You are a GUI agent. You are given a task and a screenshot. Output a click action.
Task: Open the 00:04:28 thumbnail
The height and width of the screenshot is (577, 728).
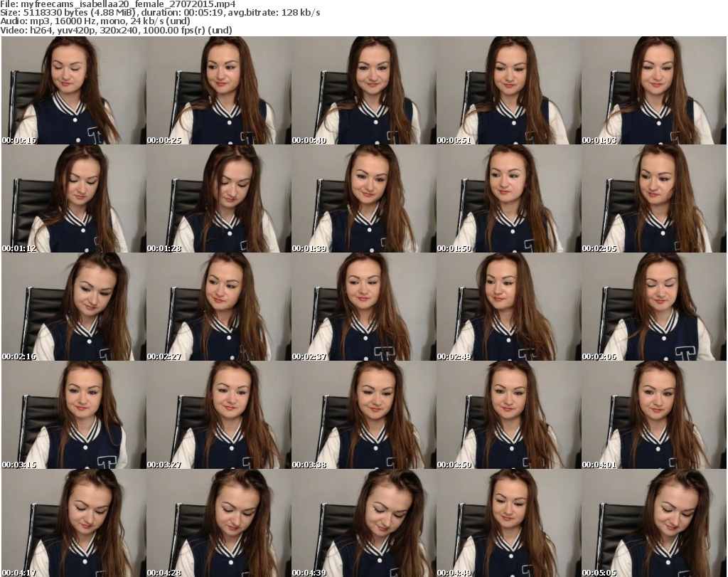click(x=219, y=523)
